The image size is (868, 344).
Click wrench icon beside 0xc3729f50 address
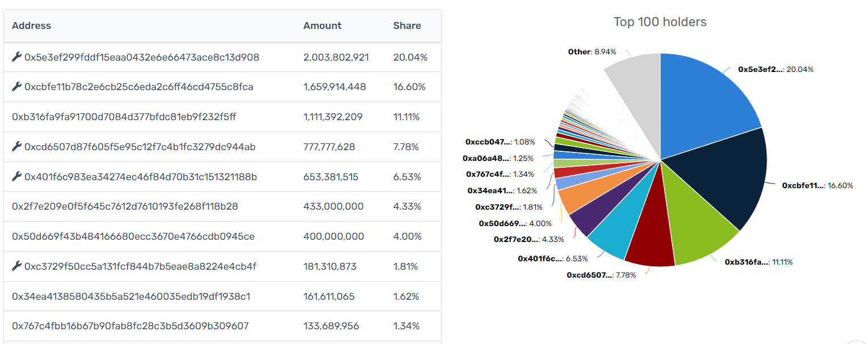[16, 266]
